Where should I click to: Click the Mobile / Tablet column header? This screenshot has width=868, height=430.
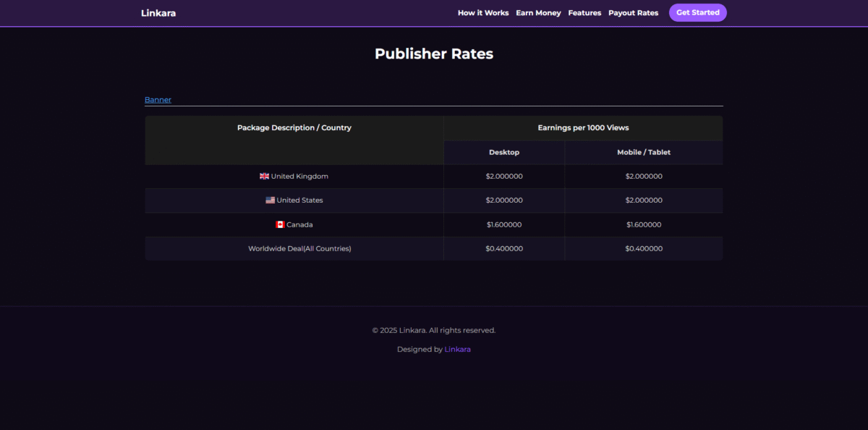644,152
